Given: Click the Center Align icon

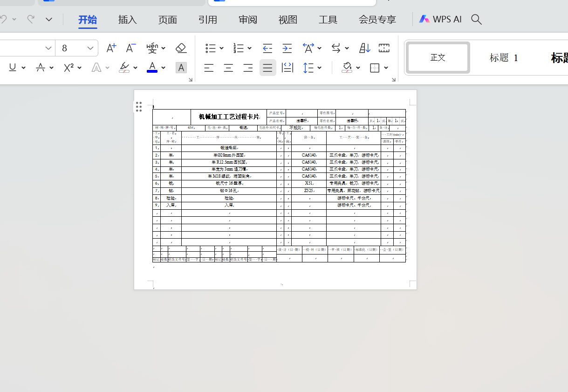Looking at the screenshot, I should 228,68.
